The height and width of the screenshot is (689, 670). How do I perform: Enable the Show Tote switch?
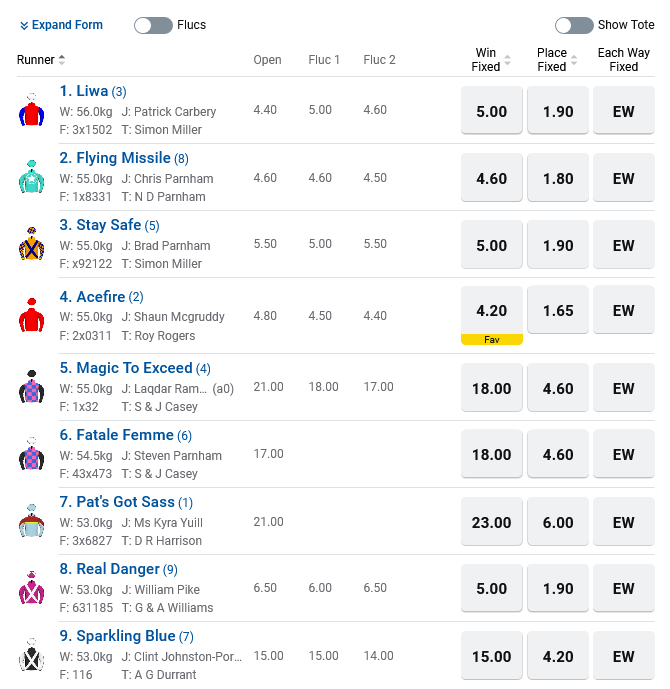[x=574, y=25]
